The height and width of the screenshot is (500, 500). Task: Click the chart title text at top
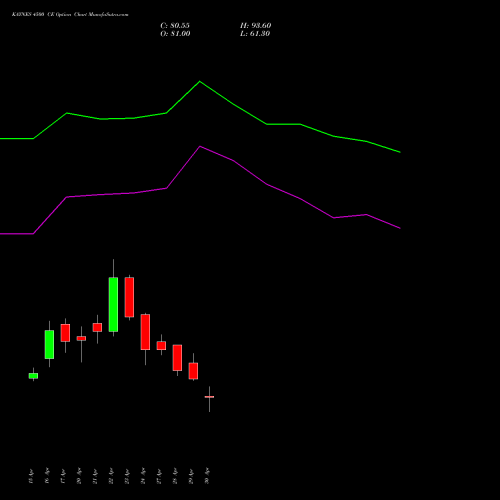pyautogui.click(x=70, y=14)
